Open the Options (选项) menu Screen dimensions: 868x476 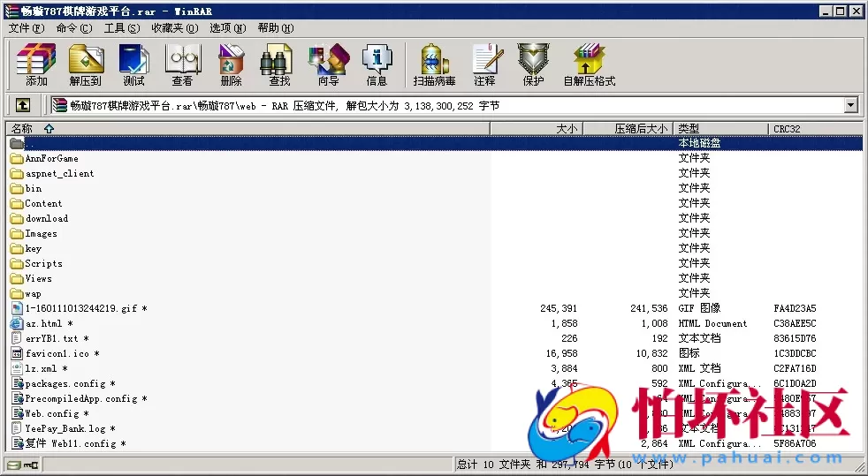(x=227, y=28)
